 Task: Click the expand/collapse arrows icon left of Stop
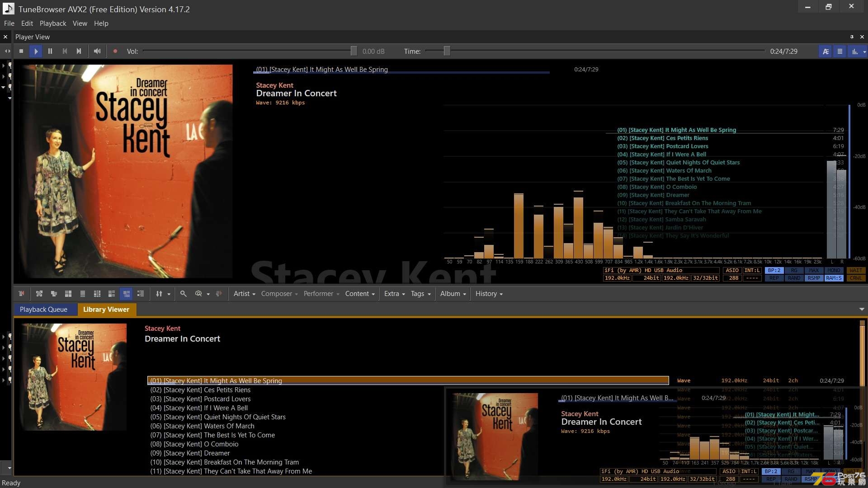(x=7, y=51)
